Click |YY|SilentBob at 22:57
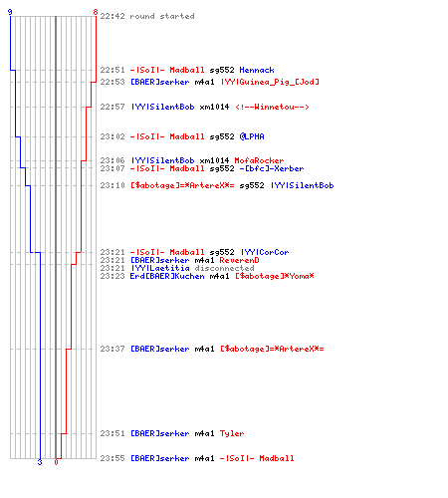 pos(162,107)
